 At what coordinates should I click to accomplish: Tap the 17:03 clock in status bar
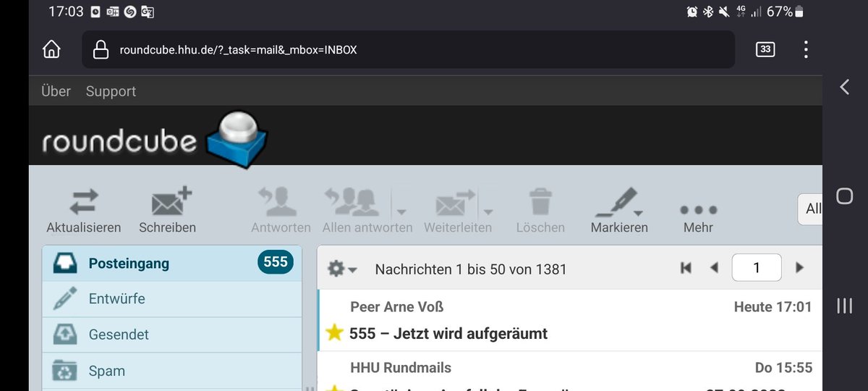click(66, 12)
